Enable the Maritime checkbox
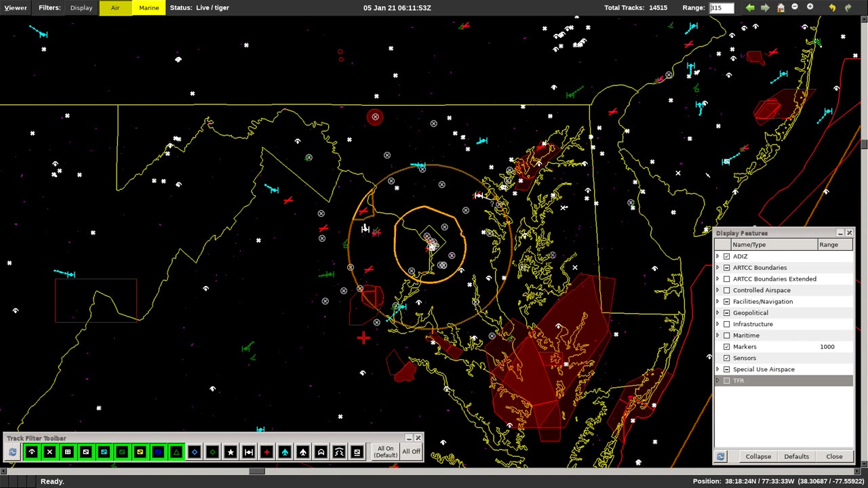 click(727, 335)
